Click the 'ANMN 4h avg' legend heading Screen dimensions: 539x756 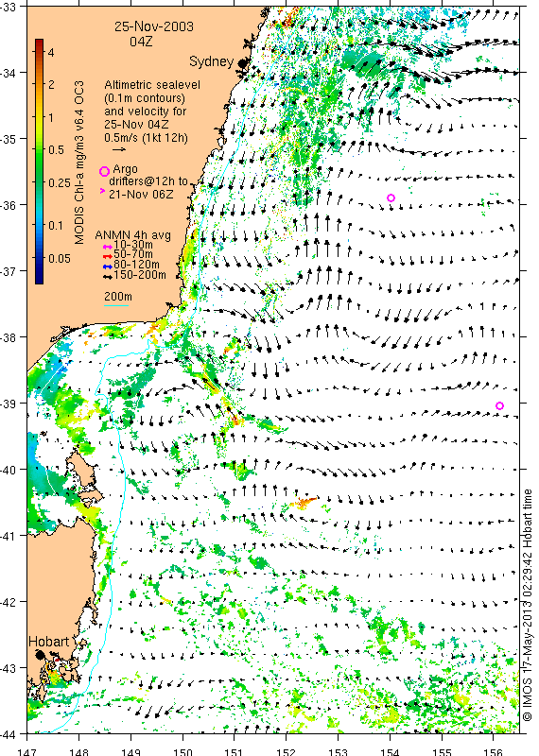132,235
